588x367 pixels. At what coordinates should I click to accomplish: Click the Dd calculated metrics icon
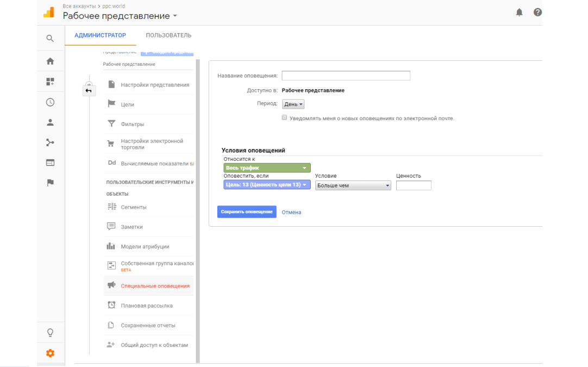112,163
